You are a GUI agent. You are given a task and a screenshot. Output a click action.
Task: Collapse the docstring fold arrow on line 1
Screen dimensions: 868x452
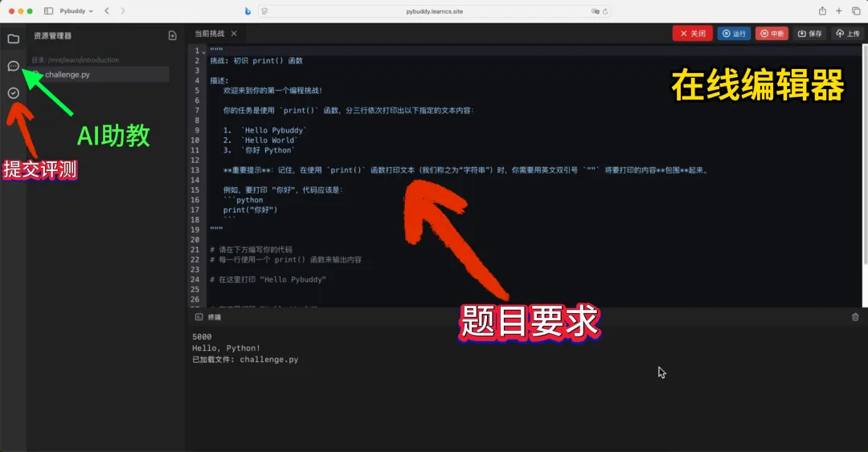pos(203,51)
